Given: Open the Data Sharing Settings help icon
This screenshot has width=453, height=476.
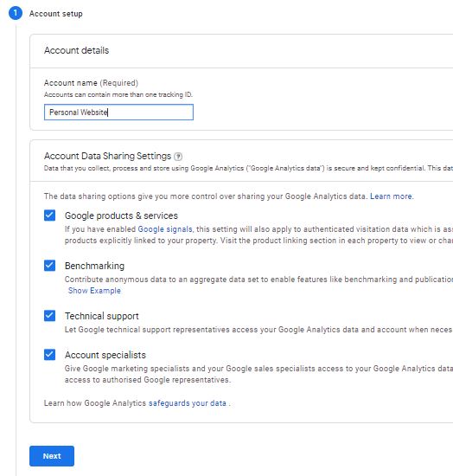Looking at the screenshot, I should 178,157.
